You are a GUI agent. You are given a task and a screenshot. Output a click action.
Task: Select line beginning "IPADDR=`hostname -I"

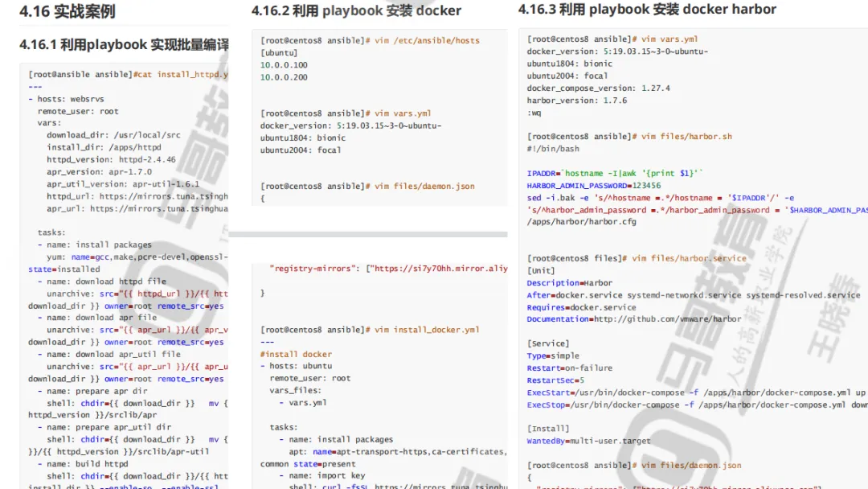click(x=615, y=174)
